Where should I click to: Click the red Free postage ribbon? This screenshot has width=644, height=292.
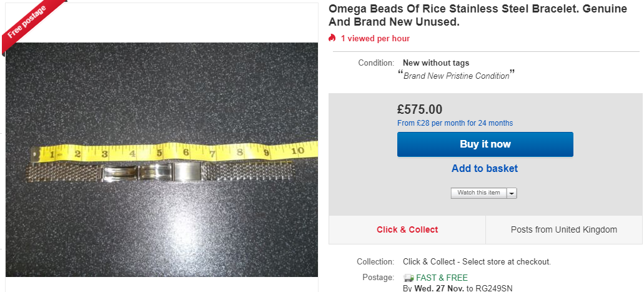coord(28,26)
